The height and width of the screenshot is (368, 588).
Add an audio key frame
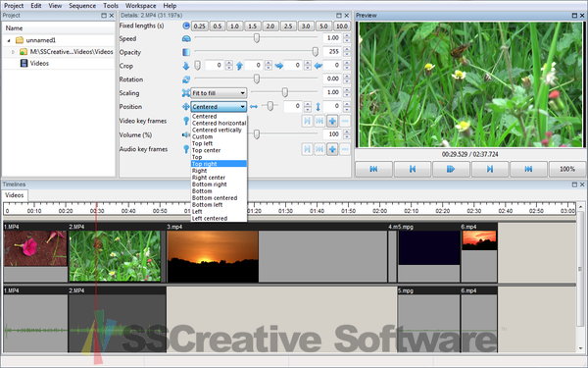click(332, 149)
